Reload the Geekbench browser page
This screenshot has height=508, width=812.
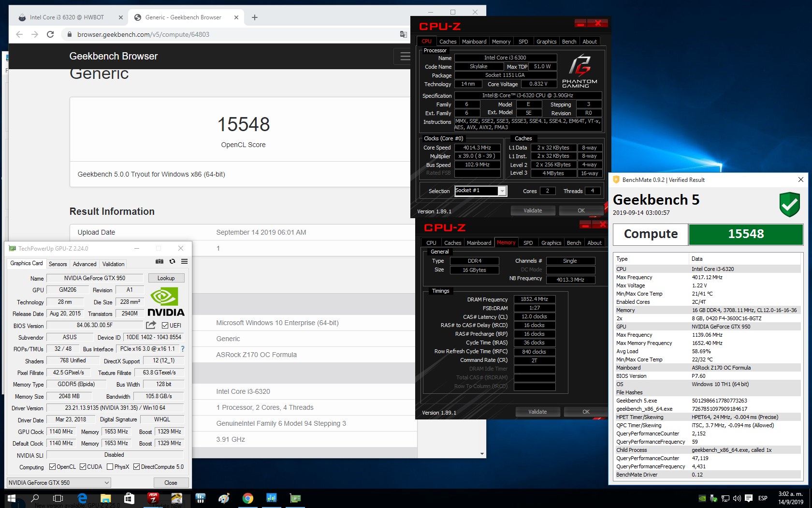(50, 34)
